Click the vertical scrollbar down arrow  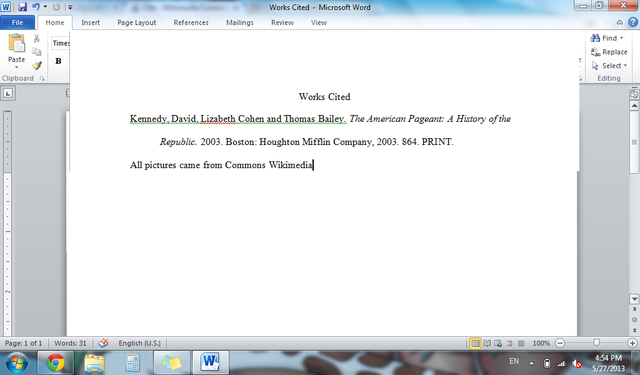[634, 299]
